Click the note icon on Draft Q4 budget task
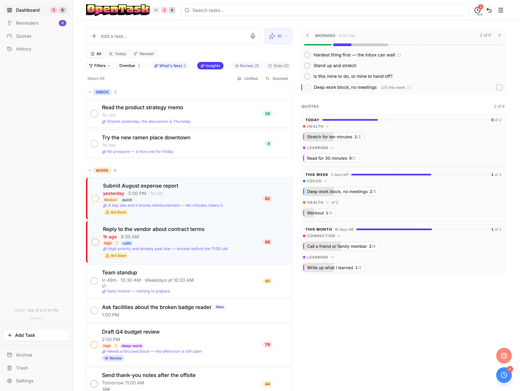This screenshot has height=391, width=520. 116,346
